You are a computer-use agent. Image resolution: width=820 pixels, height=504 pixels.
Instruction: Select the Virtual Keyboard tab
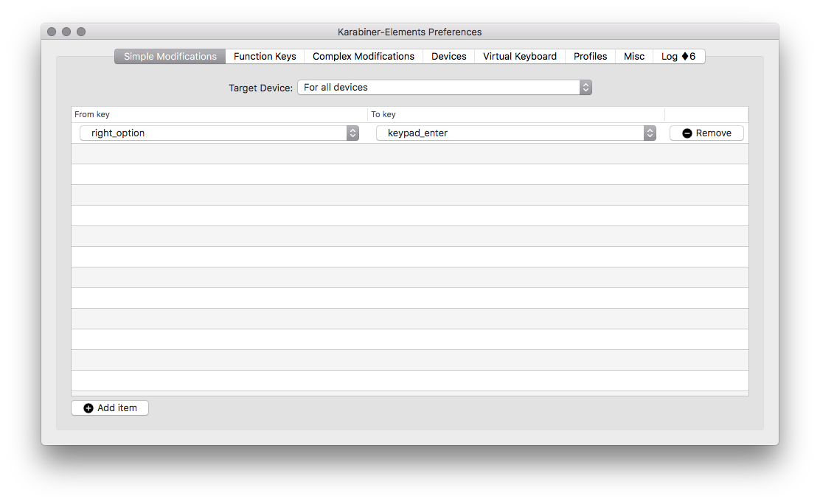519,57
